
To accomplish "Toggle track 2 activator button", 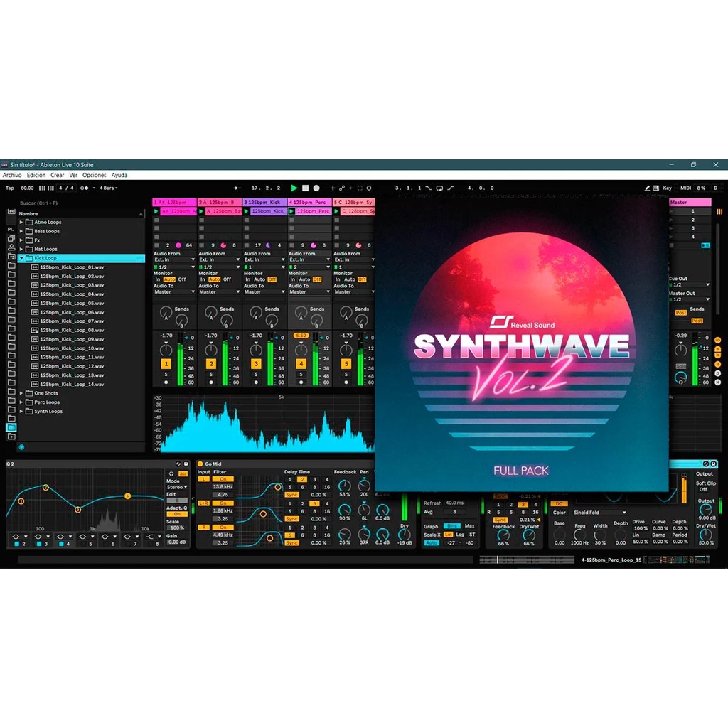I will [x=210, y=364].
